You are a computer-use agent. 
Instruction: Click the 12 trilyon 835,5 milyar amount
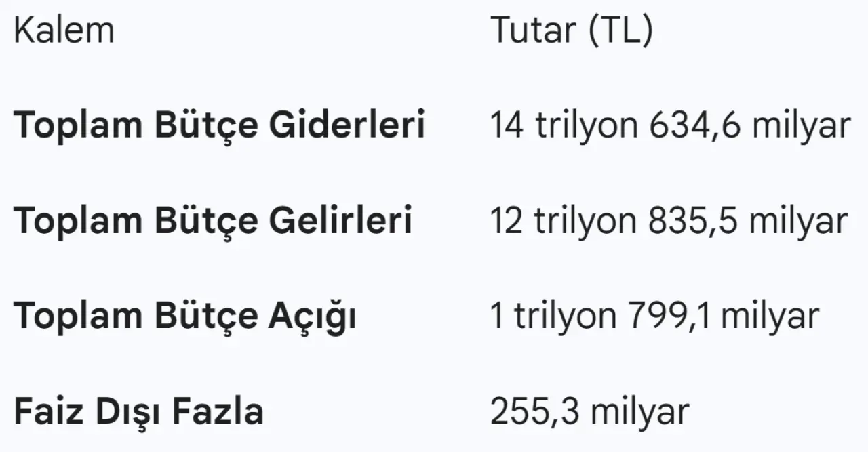click(669, 220)
